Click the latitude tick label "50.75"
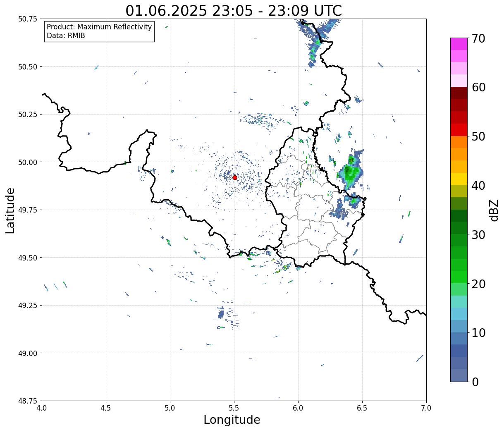 tap(27, 19)
